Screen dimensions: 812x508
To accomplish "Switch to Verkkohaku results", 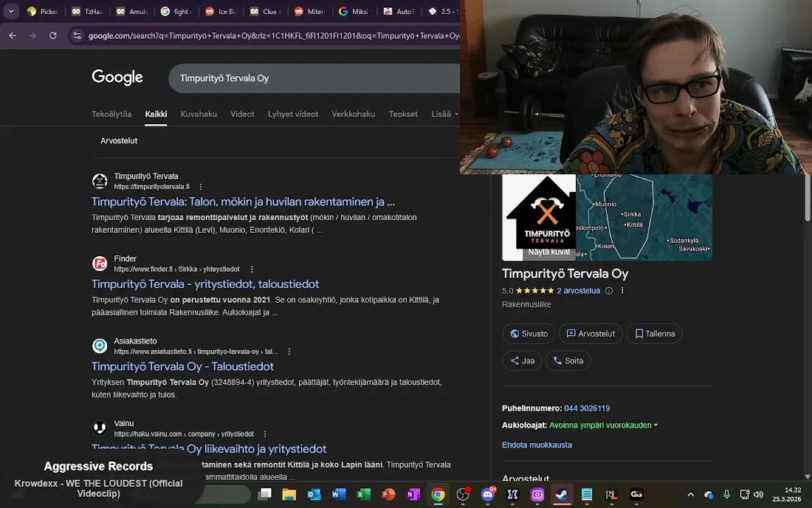I will [x=353, y=114].
